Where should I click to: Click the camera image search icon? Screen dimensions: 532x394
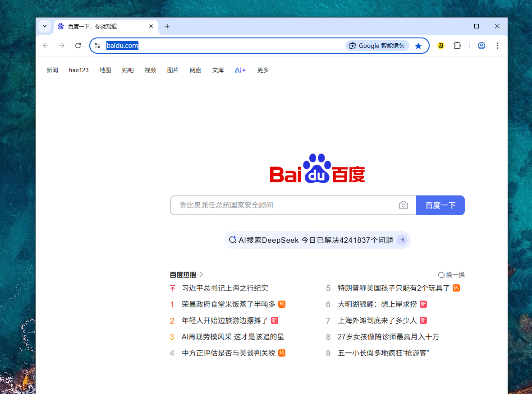[403, 205]
